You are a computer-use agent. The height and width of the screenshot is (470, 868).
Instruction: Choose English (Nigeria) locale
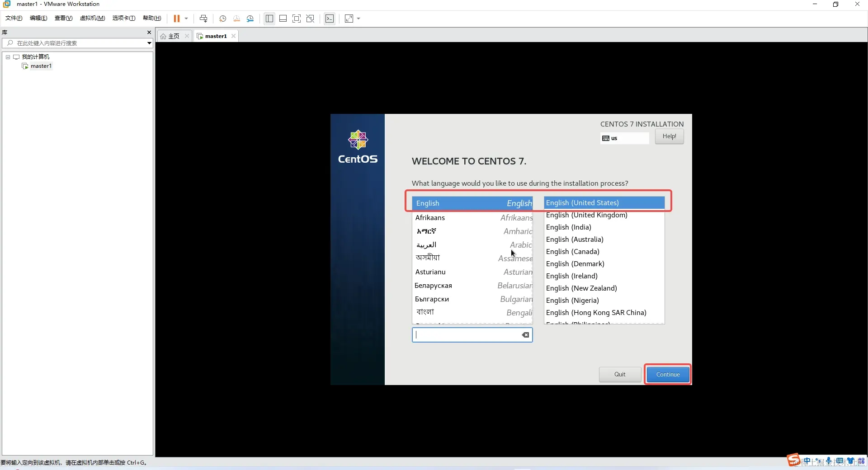tap(604, 301)
